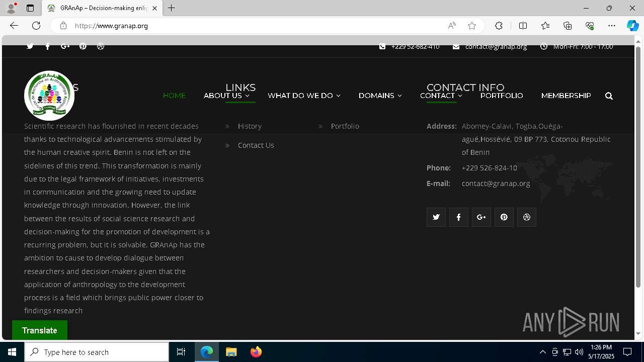
Task: Click the Windows search box
Action: [x=97, y=352]
